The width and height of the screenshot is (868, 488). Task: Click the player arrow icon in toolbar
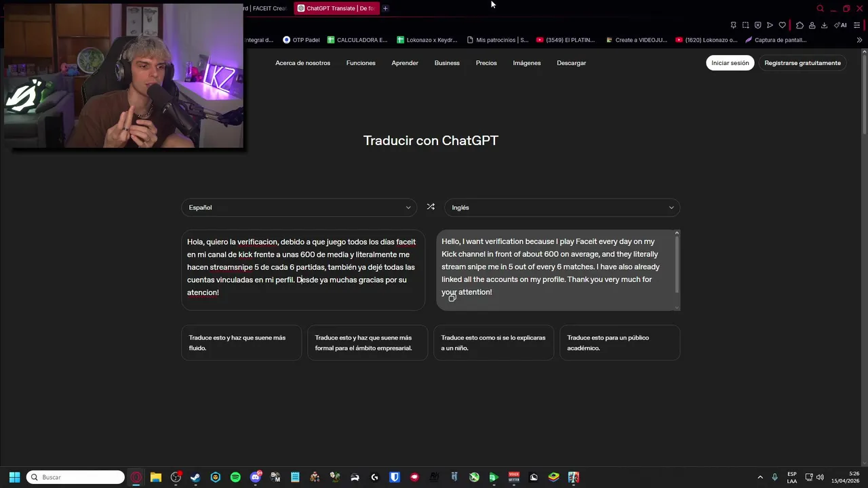click(x=770, y=25)
